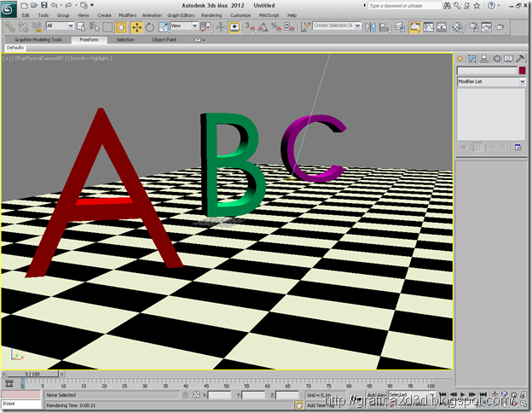The width and height of the screenshot is (532, 413).
Task: Open the Material Editor icon
Action: click(457, 27)
